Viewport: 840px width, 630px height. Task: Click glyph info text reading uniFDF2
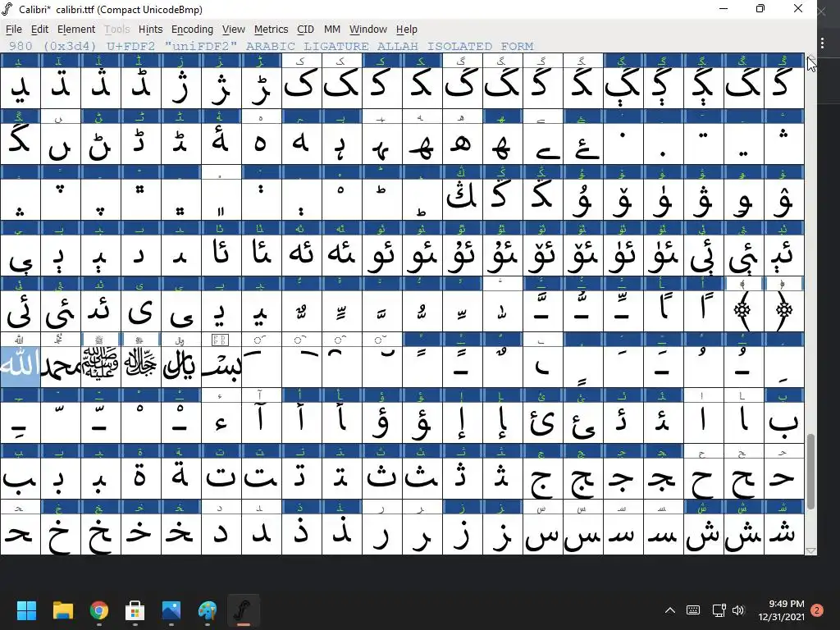tap(201, 46)
